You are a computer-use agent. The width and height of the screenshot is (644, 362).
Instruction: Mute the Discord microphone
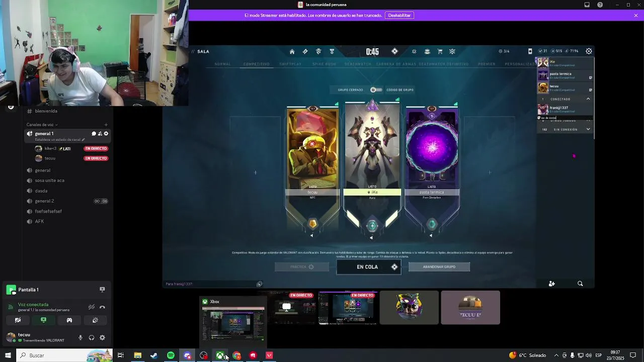pos(80,338)
